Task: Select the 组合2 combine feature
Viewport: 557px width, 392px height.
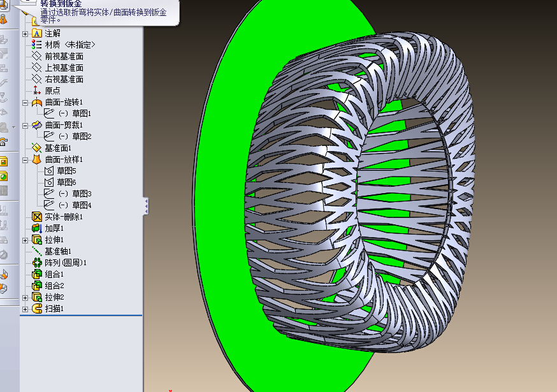Action: (48, 286)
